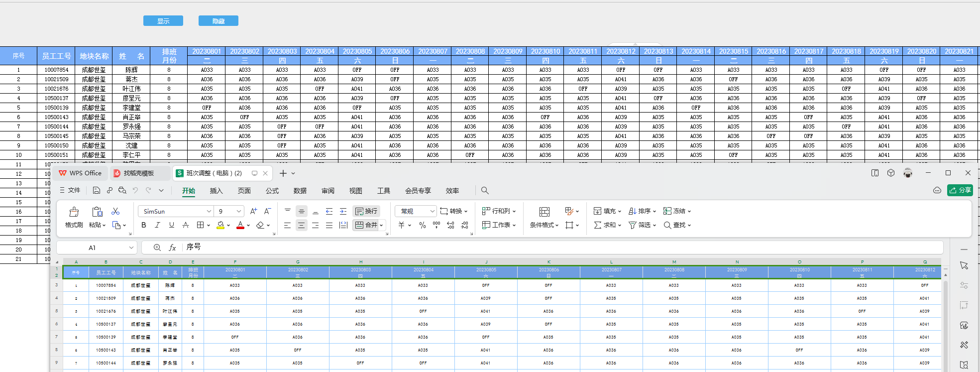Open the 条件格式 dropdown
Screen dimensions: 980x372
tap(544, 225)
